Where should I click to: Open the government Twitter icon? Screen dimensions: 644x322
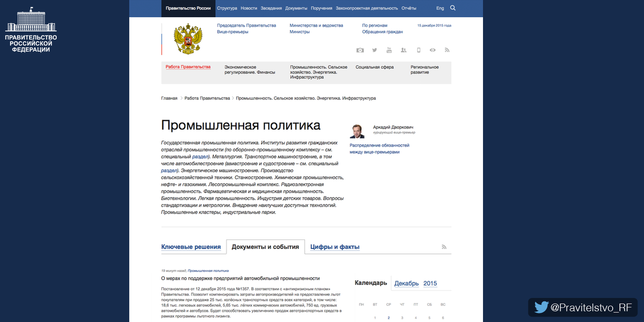click(375, 50)
